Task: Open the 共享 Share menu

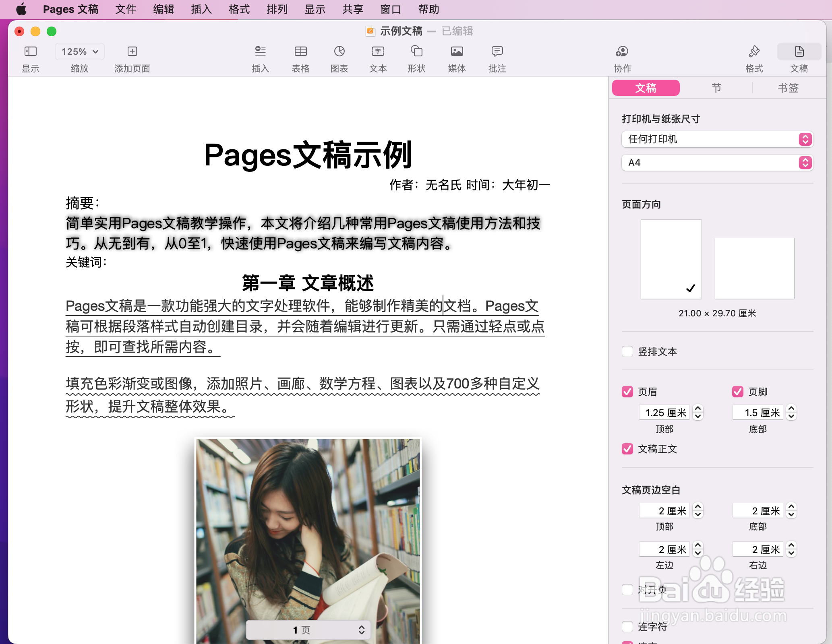Action: 353,9
